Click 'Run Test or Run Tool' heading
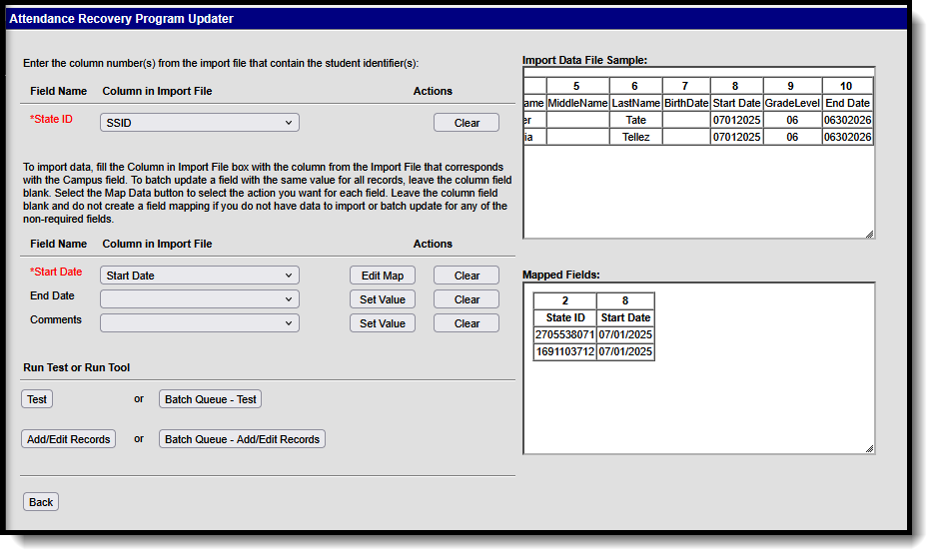 pos(77,367)
